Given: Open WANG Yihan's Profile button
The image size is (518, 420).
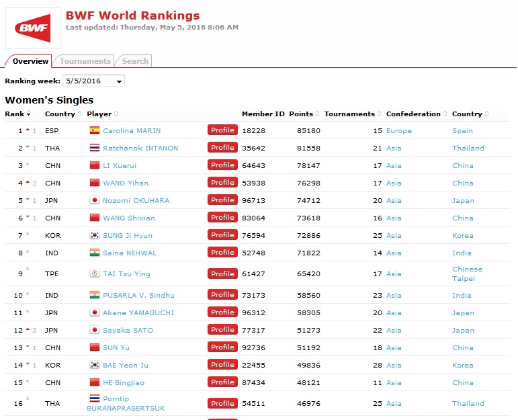Looking at the screenshot, I should pyautogui.click(x=222, y=183).
